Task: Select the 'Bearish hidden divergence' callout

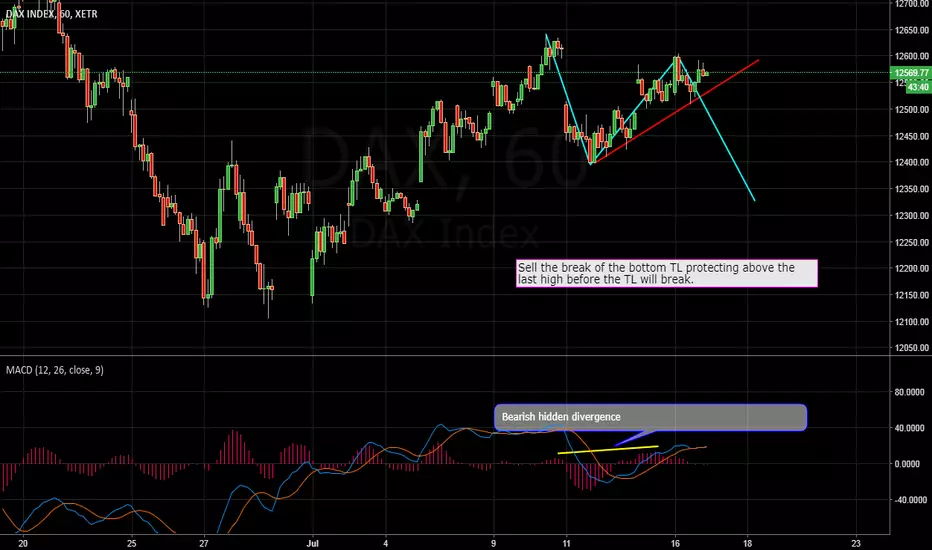Action: tap(650, 417)
